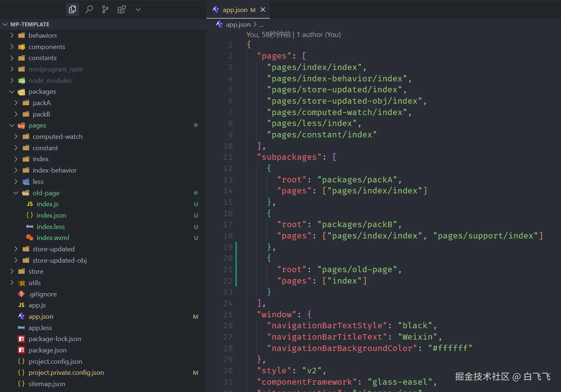561x392 pixels.
Task: Click the app.json tab file icon
Action: (216, 10)
